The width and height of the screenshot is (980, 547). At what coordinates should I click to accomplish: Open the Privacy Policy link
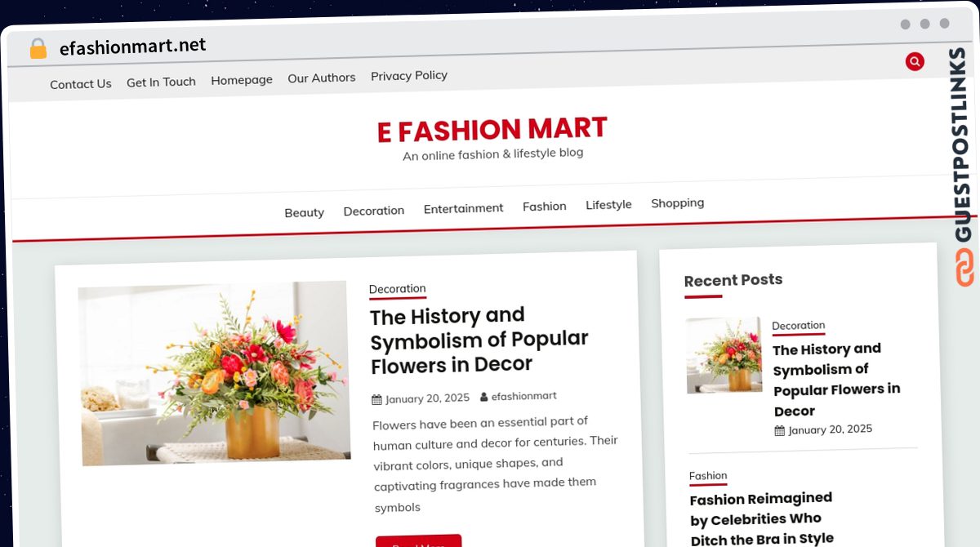[x=409, y=75]
